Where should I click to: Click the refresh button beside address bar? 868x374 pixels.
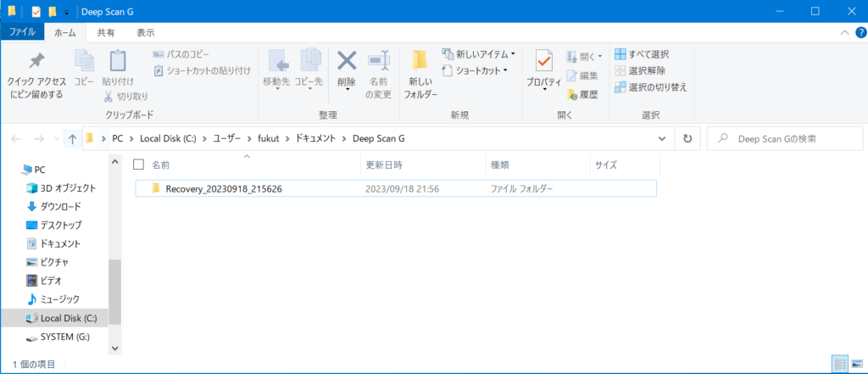point(687,138)
